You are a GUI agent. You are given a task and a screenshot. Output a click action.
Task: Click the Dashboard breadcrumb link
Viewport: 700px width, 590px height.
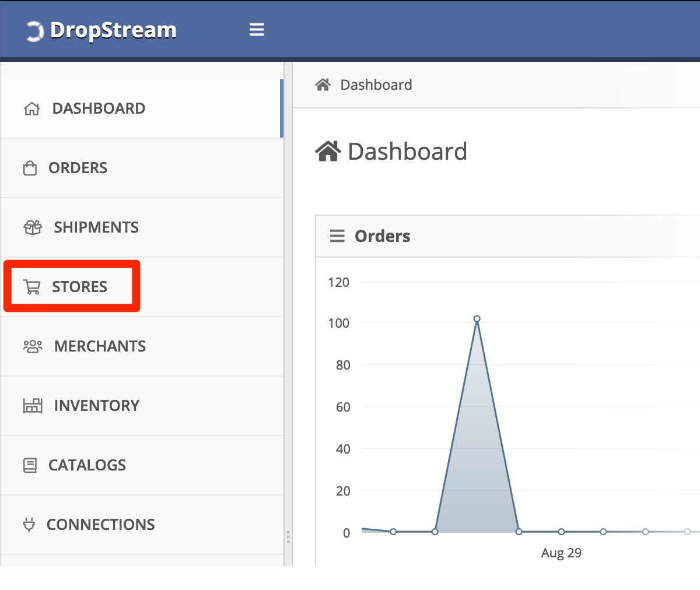tap(376, 85)
